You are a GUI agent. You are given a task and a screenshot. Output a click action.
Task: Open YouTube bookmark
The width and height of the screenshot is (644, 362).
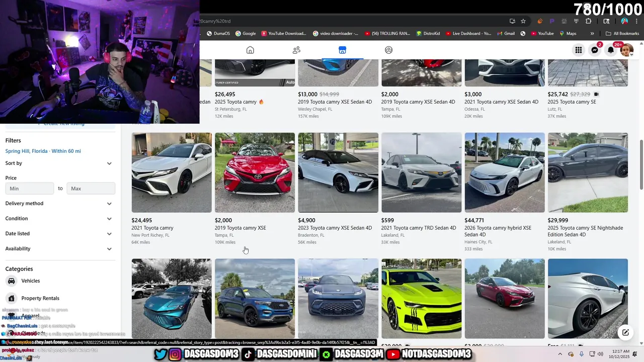pos(542,34)
